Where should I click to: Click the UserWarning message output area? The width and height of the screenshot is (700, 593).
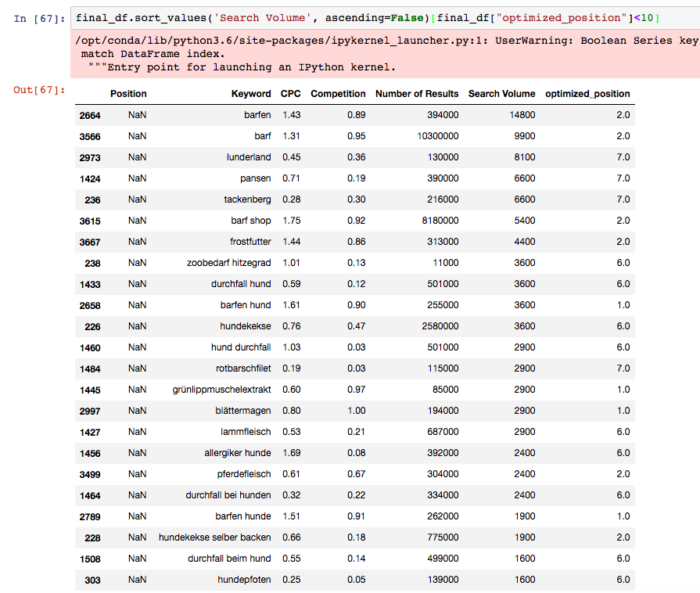click(x=385, y=54)
